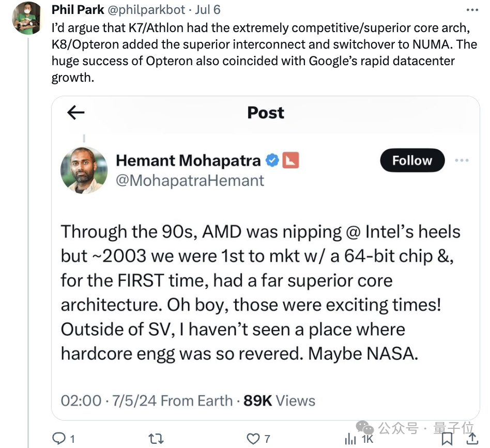Bookmark this tweet

coord(447,439)
